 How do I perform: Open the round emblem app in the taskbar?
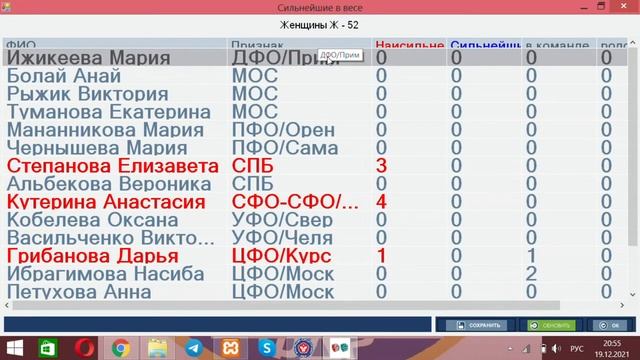[304, 348]
